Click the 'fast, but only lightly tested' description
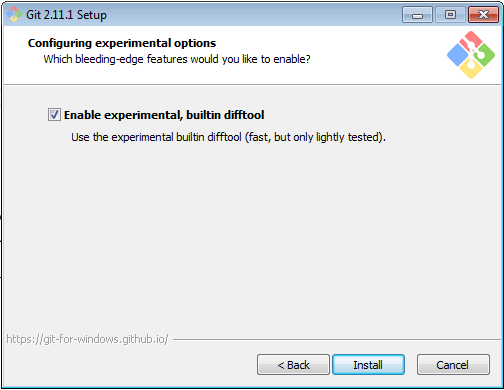Screen dimensions: 504x390 [x=315, y=137]
